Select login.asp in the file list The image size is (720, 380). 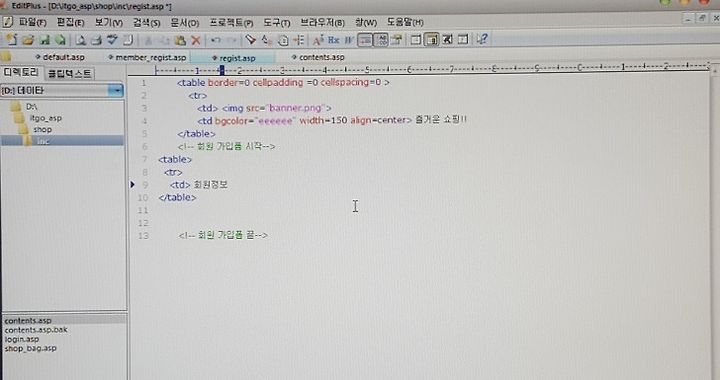point(22,339)
